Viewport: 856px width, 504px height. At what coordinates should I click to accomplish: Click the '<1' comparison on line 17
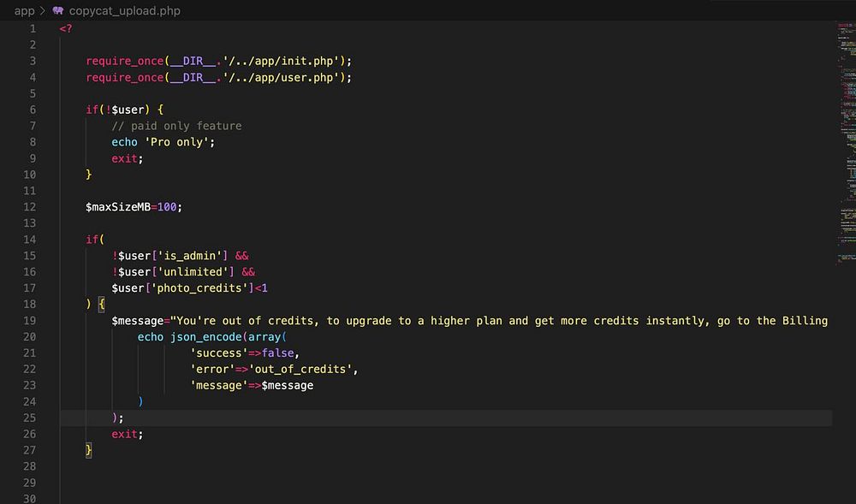click(261, 288)
